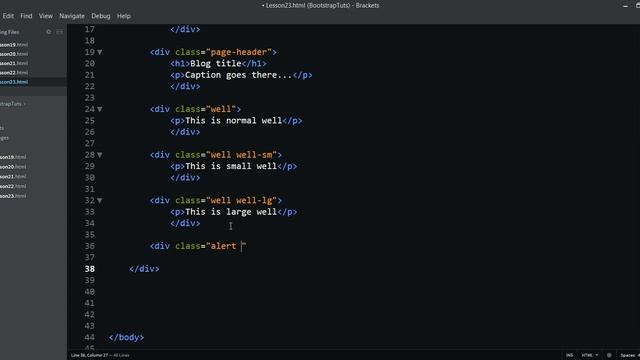The height and width of the screenshot is (360, 640).
Task: Open the HTML language mode dropdown
Action: pos(590,355)
